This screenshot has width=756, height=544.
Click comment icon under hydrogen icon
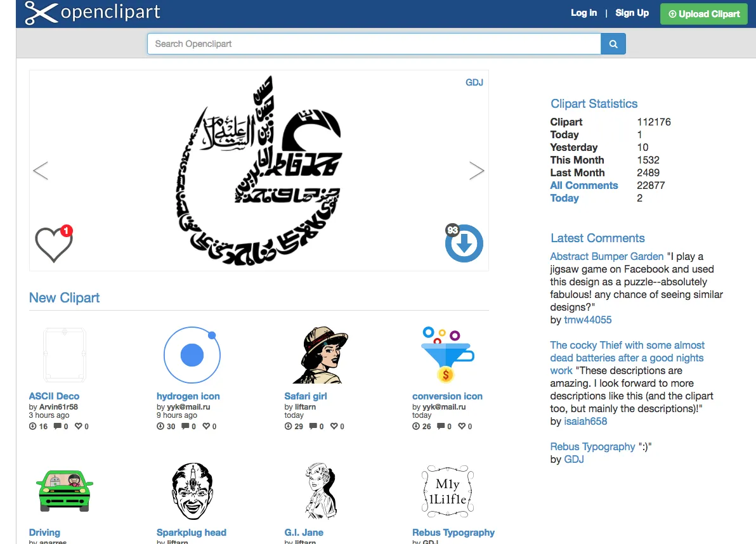186,427
